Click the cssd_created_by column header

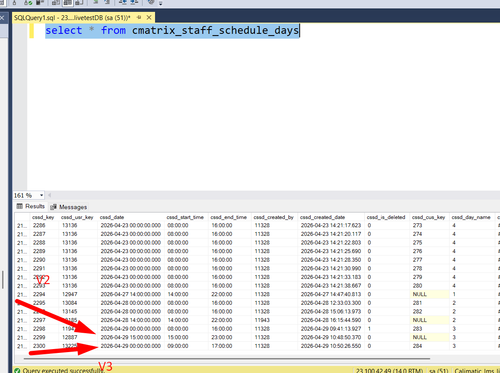tap(273, 217)
